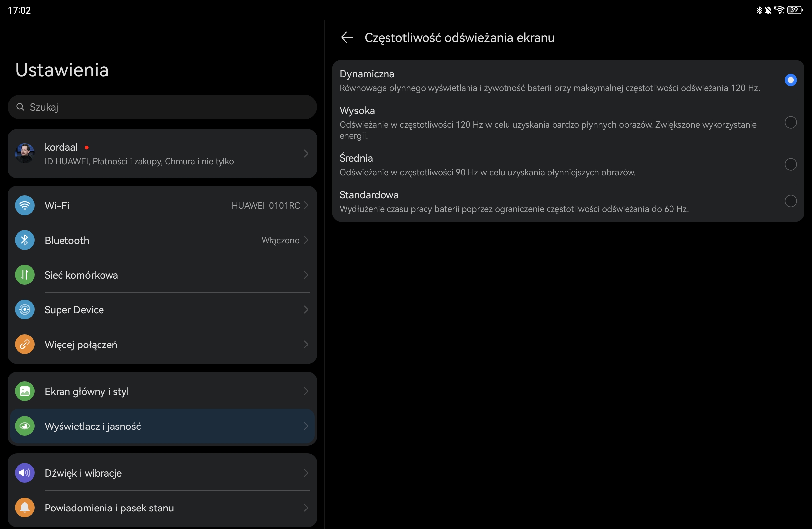Select the Standardowa radio button
This screenshot has height=529, width=812.
[791, 201]
